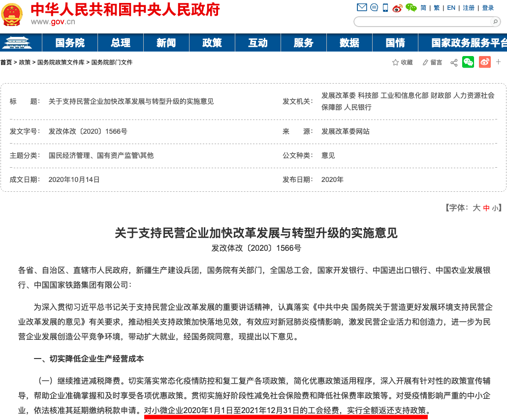Screen dimensions: 507x420
Task: Click 国务院政策文件库 in the breadcrumb
Action: tap(61, 62)
